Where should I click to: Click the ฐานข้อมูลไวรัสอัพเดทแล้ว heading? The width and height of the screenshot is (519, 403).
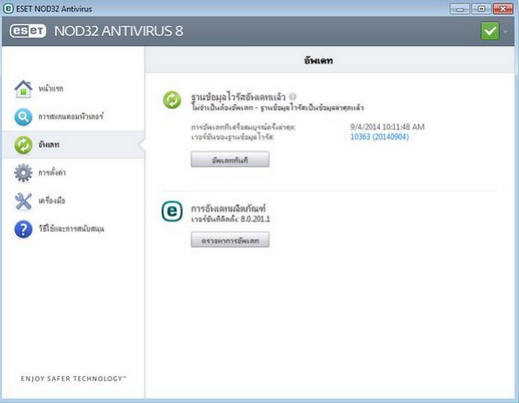pyautogui.click(x=238, y=97)
